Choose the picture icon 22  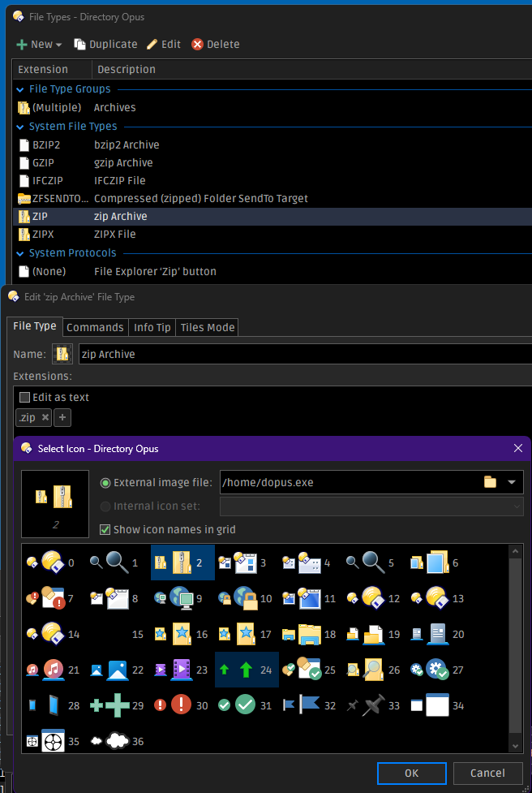click(118, 670)
